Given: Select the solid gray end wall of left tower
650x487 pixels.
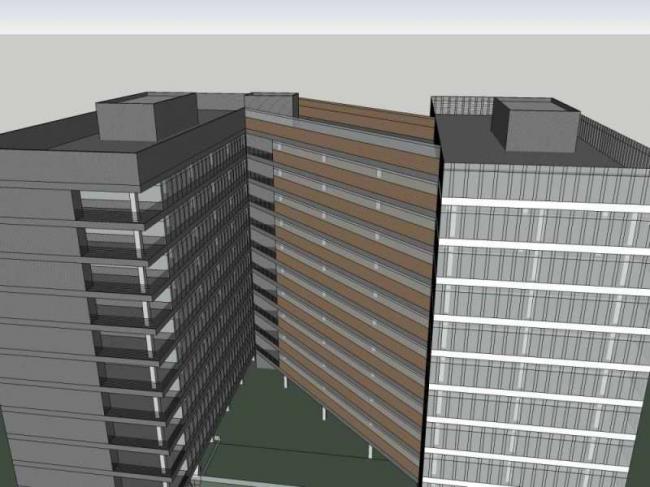Looking at the screenshot, I should pos(40,300).
